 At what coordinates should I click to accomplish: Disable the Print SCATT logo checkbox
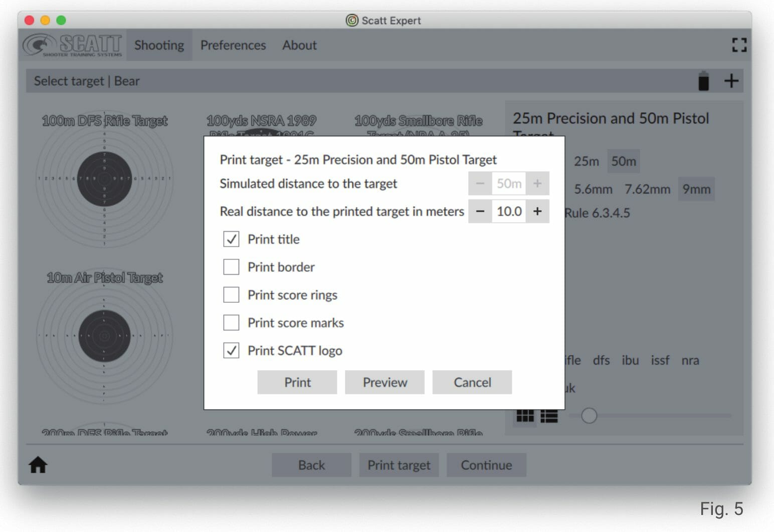(231, 350)
